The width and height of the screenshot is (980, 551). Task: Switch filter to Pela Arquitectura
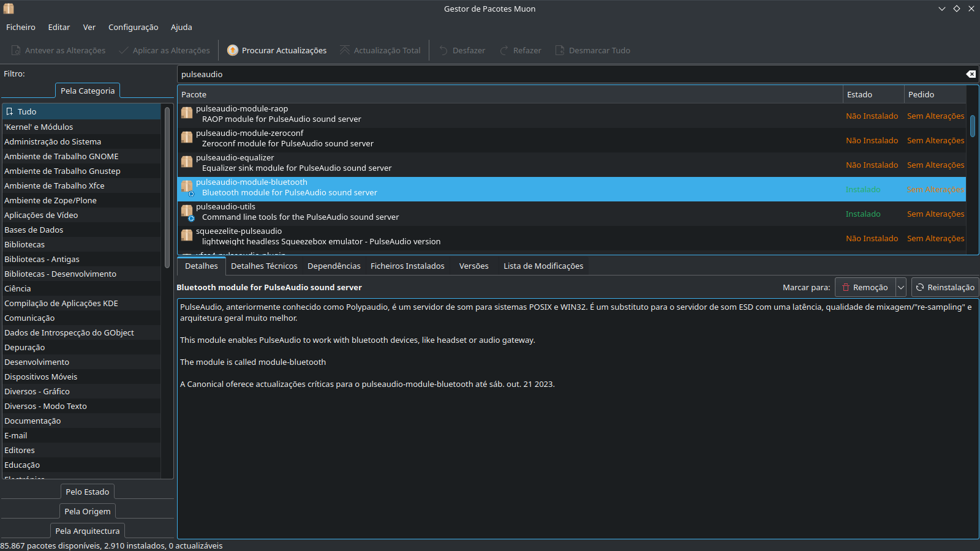(88, 531)
